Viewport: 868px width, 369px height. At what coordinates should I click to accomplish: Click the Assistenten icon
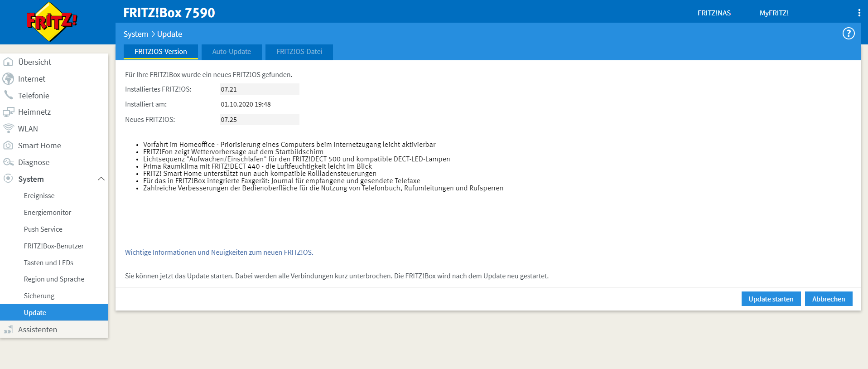[8, 330]
